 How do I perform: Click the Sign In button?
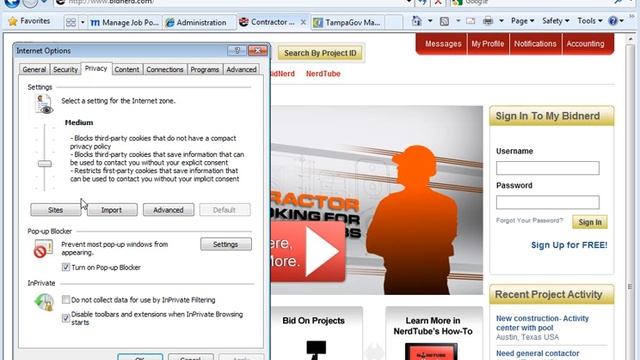[590, 222]
